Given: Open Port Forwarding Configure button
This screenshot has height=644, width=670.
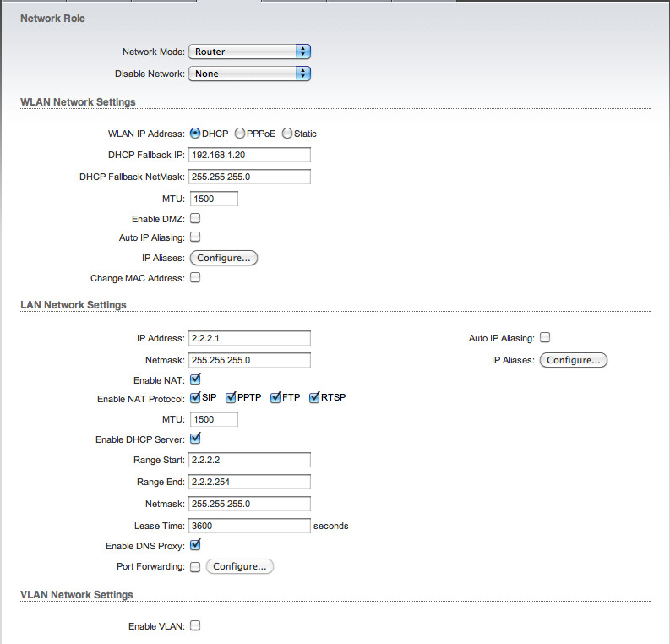Looking at the screenshot, I should coord(240,566).
